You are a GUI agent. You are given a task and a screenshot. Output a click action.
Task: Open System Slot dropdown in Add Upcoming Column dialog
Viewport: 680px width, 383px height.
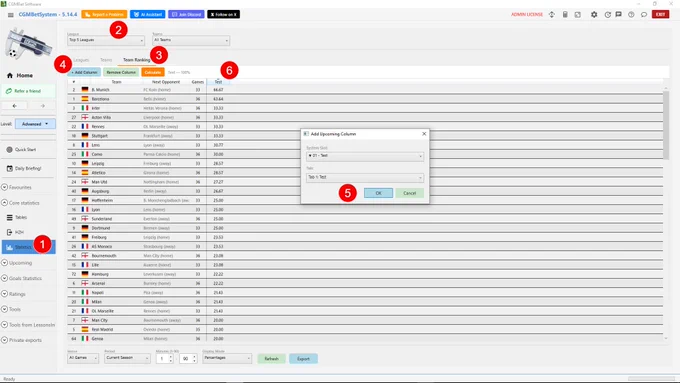(365, 156)
